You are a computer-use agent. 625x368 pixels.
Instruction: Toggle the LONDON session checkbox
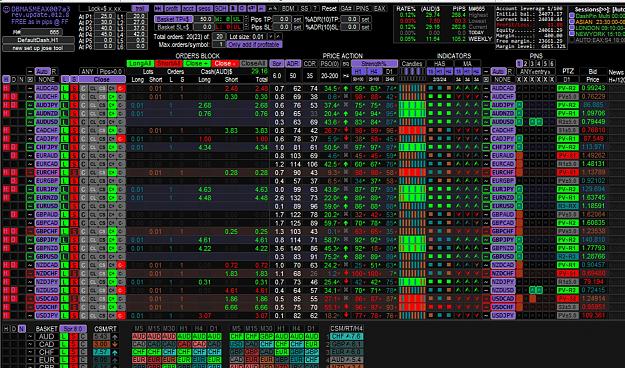point(572,28)
